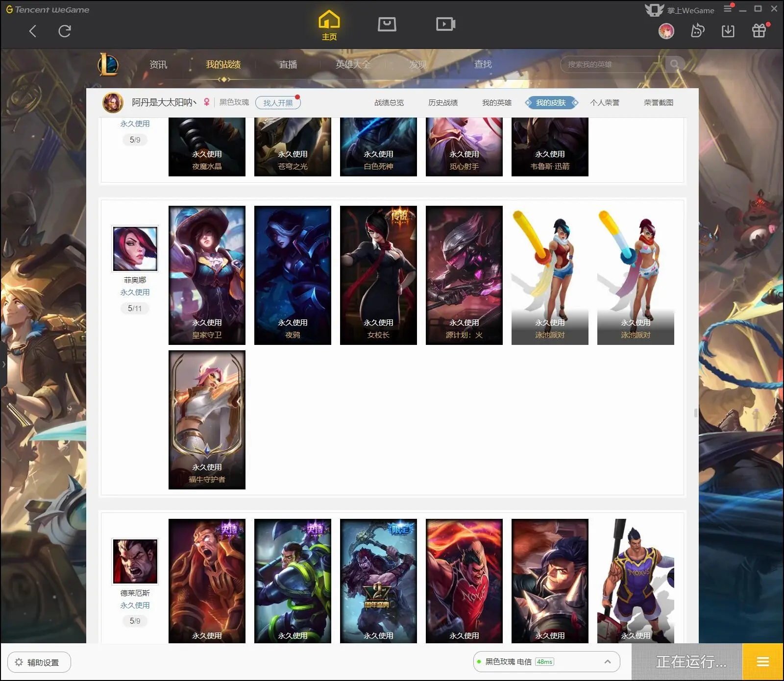The image size is (784, 681).
Task: Open the 德莱厄斯 限定 周年盛典 skin card
Action: pyautogui.click(x=378, y=581)
